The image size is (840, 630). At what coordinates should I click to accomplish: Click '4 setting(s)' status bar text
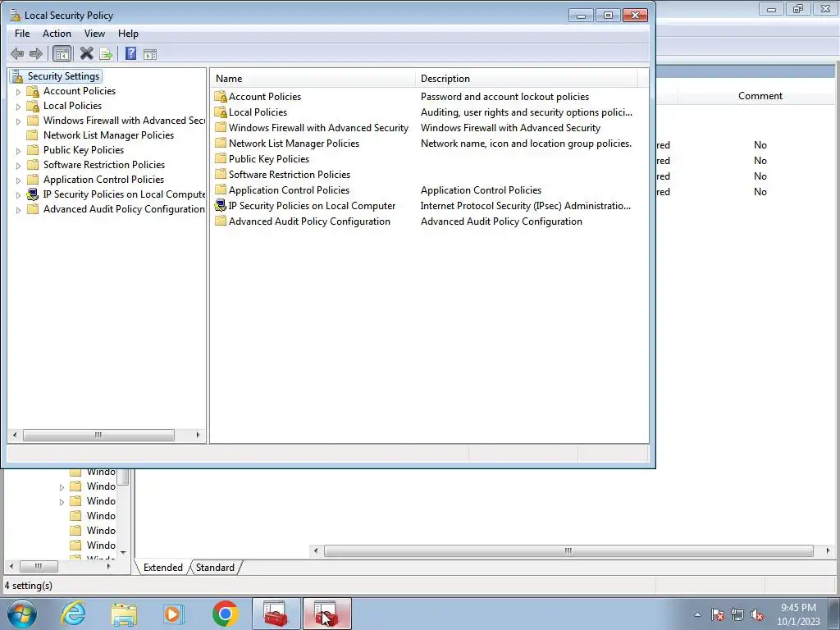pyautogui.click(x=29, y=586)
